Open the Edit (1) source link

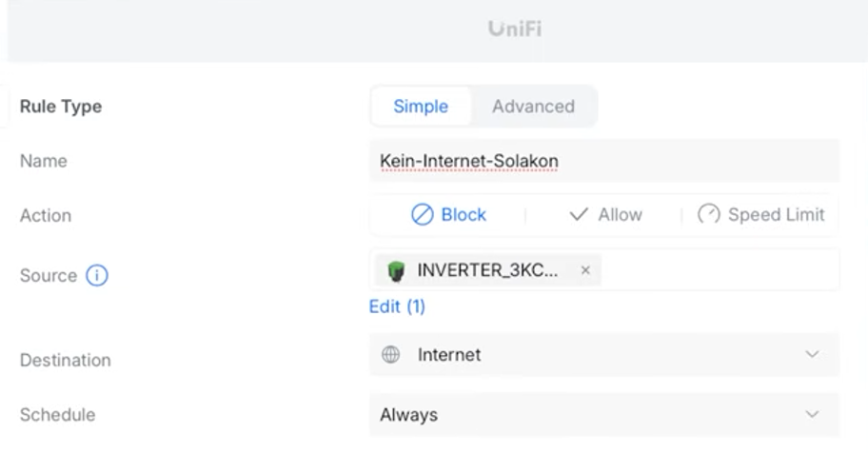(397, 306)
